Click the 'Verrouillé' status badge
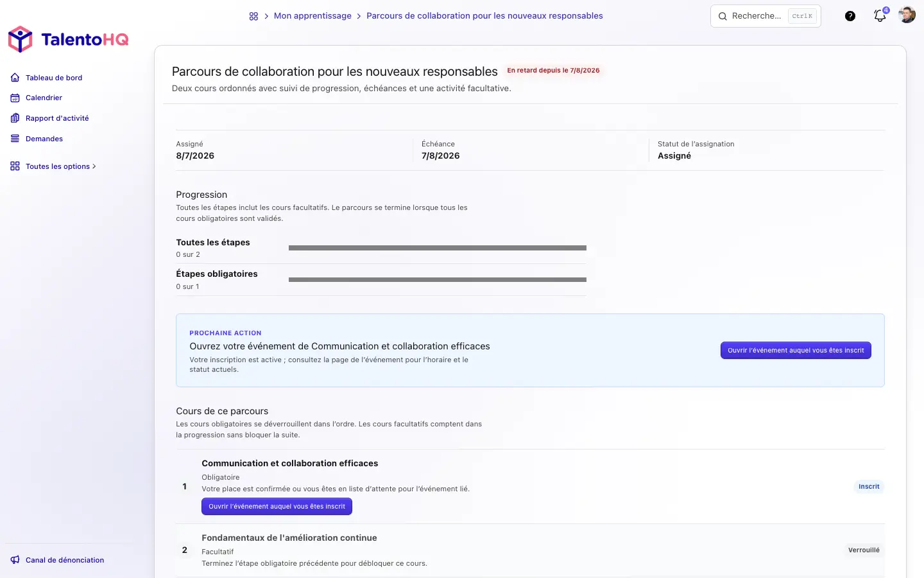924x578 pixels. coord(864,550)
